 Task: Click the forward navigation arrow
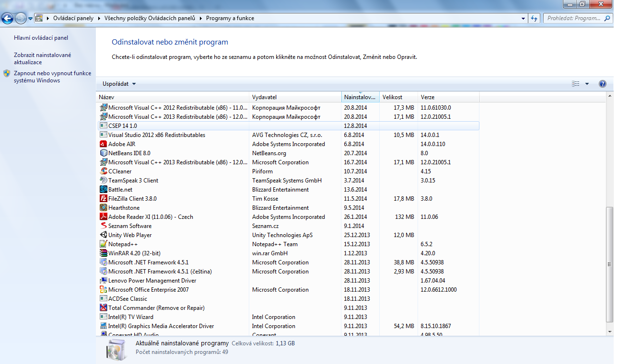pyautogui.click(x=21, y=18)
